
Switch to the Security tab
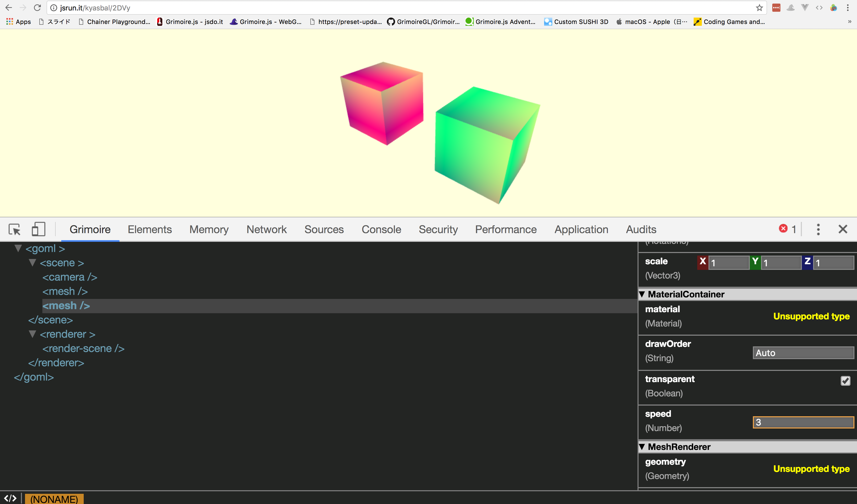pos(438,229)
